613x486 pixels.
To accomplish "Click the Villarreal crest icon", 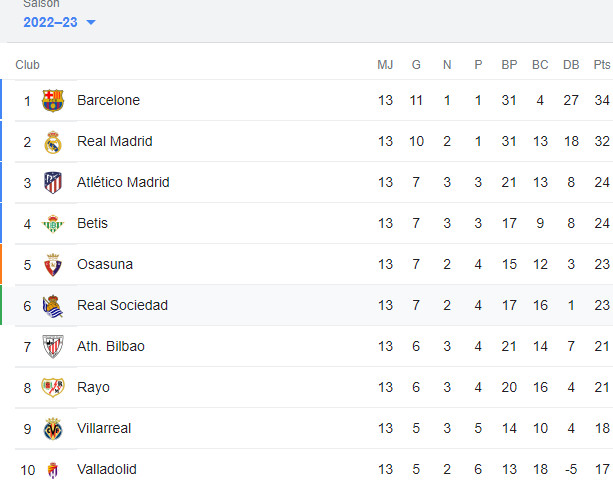I will coord(53,429).
